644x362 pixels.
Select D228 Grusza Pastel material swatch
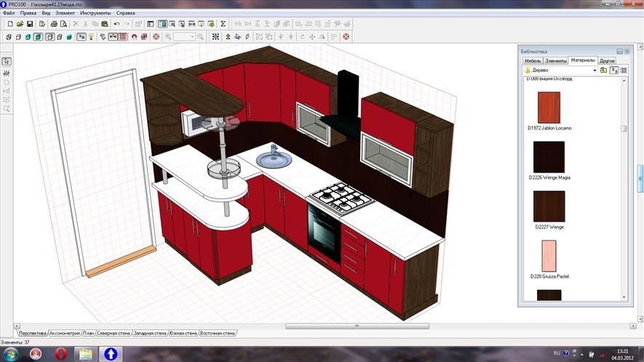[x=549, y=256]
